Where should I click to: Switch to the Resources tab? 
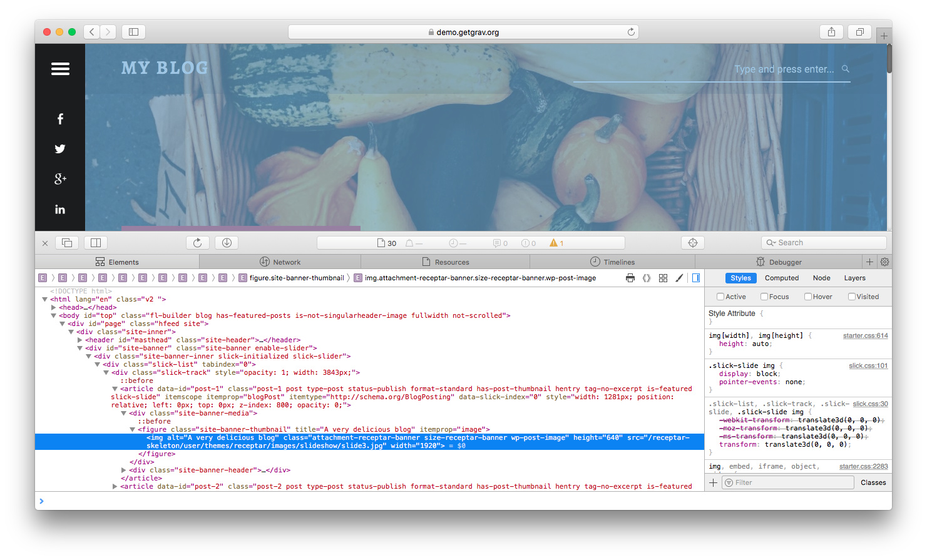point(445,262)
